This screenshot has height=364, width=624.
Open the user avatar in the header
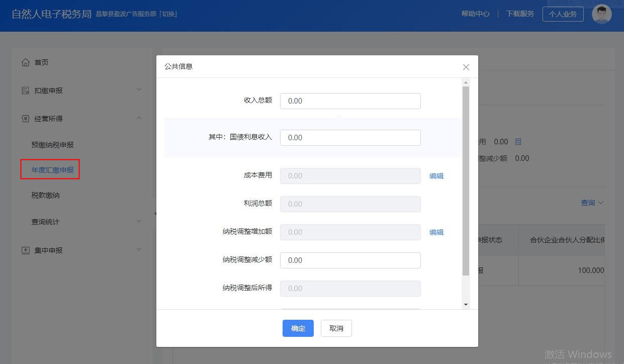click(x=602, y=14)
